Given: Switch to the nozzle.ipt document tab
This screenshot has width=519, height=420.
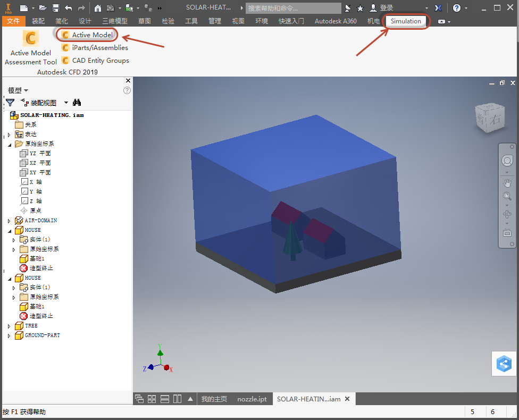Looking at the screenshot, I should click(x=252, y=399).
